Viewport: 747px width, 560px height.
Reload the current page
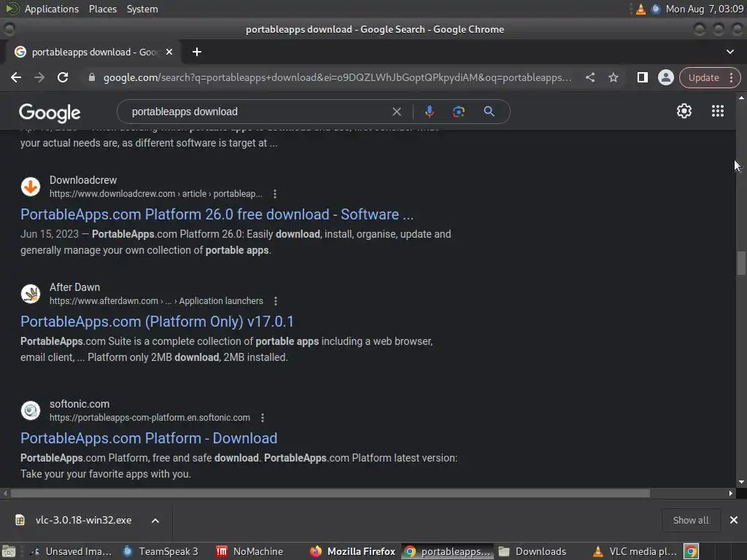(63, 77)
